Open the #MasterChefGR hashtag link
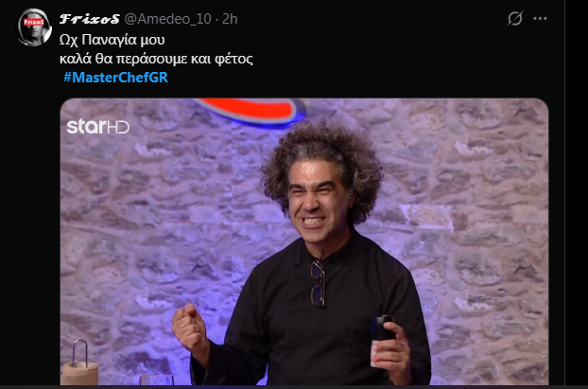The height and width of the screenshot is (389, 588). (x=115, y=78)
